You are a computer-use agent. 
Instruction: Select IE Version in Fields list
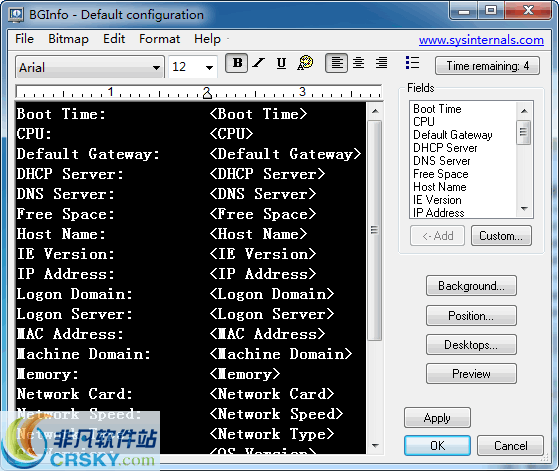437,200
